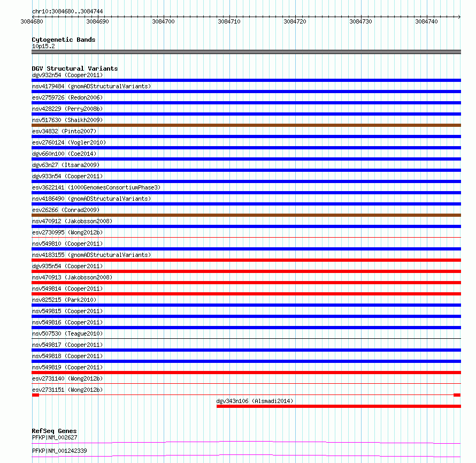Click the RefSeq Genes track title

pyautogui.click(x=54, y=431)
